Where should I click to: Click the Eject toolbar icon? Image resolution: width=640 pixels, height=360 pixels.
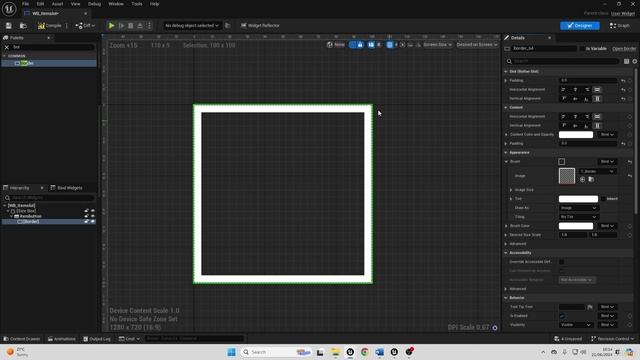(140, 26)
